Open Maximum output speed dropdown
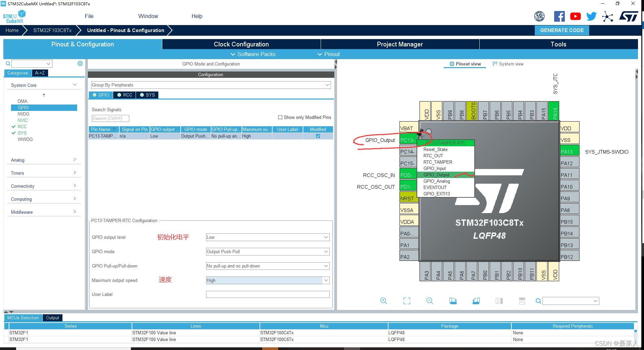The image size is (644, 350). (268, 280)
